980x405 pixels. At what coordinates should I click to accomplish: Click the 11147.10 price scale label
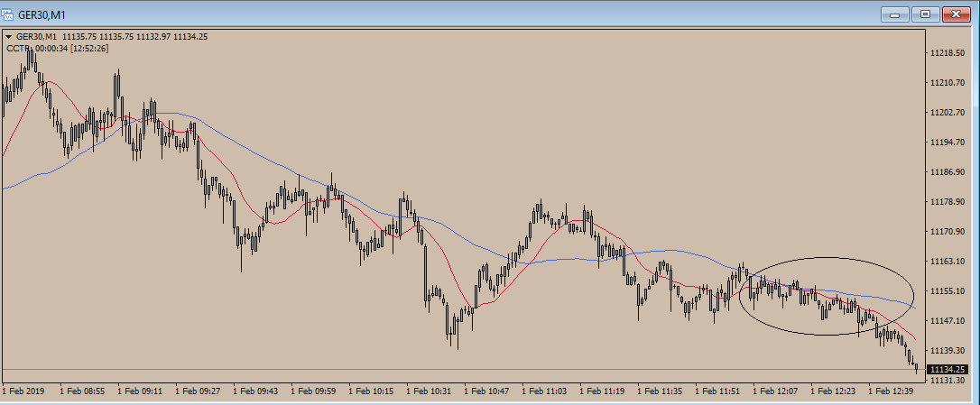click(x=948, y=320)
